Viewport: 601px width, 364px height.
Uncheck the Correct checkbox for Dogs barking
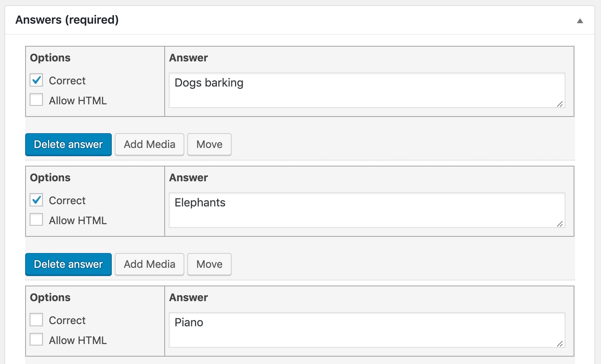(x=36, y=80)
